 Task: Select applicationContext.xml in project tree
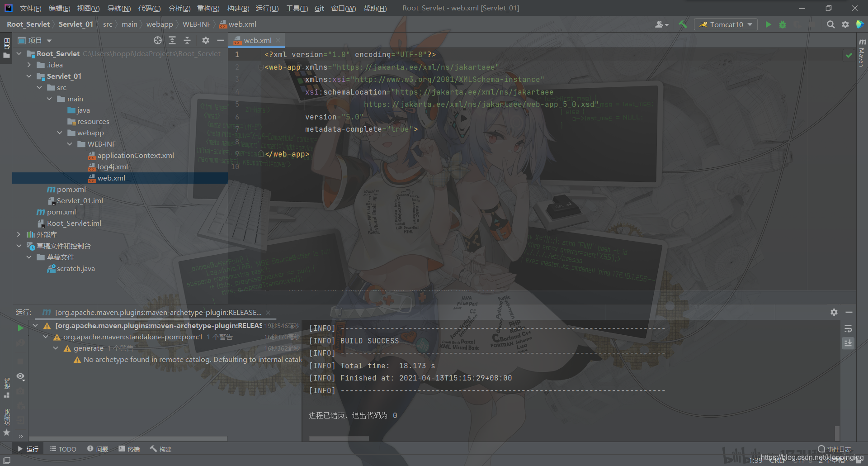[x=136, y=155]
